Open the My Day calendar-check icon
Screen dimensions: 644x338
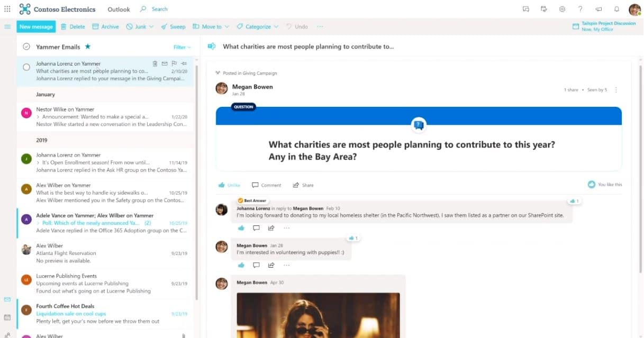544,9
